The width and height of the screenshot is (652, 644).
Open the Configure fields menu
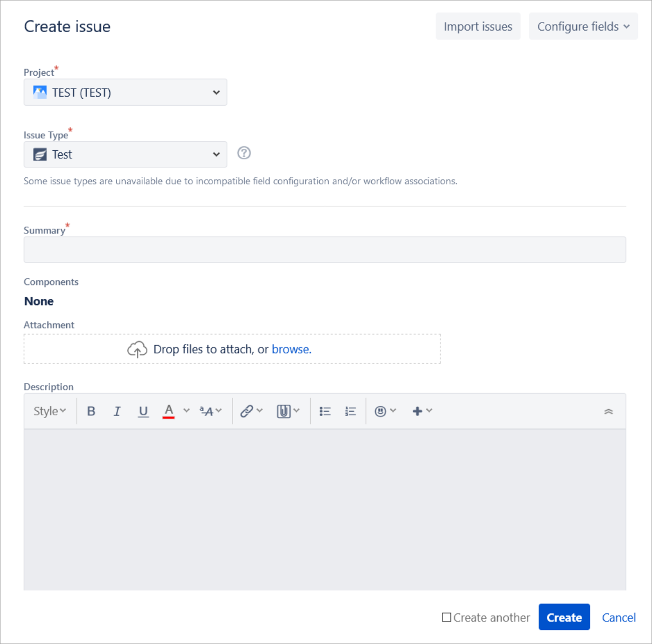point(583,26)
